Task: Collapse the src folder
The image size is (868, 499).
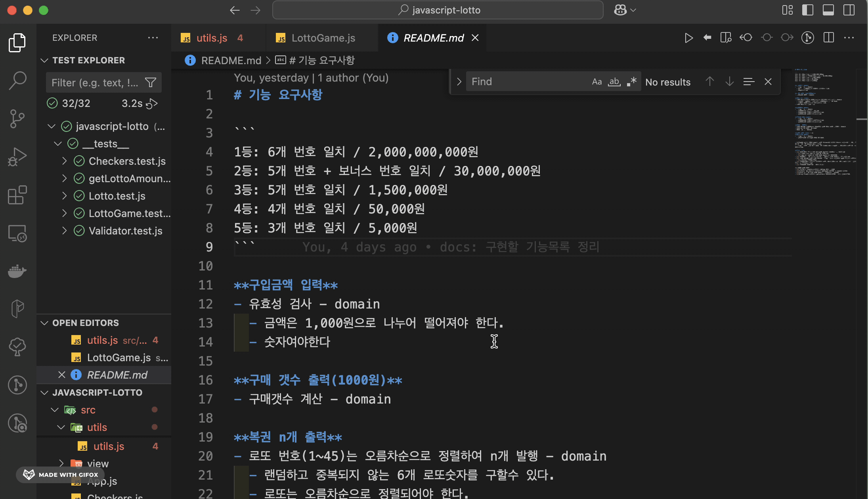Action: tap(55, 410)
